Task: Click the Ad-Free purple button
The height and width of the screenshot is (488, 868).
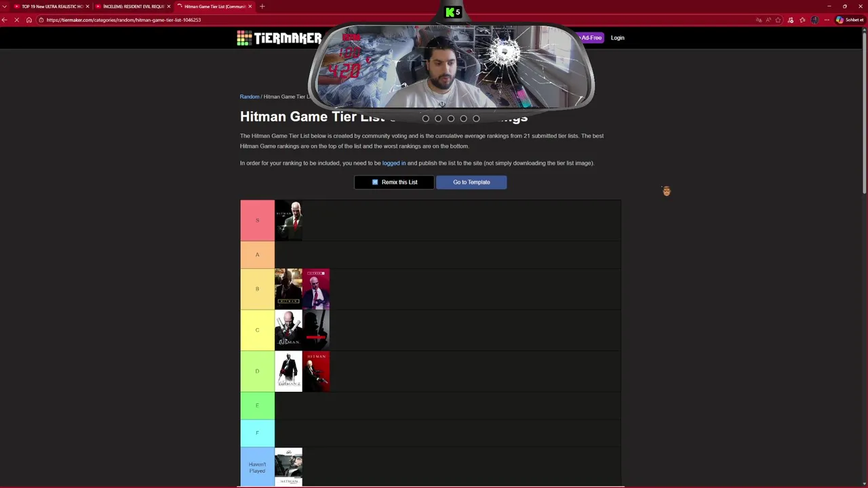Action: tap(590, 38)
